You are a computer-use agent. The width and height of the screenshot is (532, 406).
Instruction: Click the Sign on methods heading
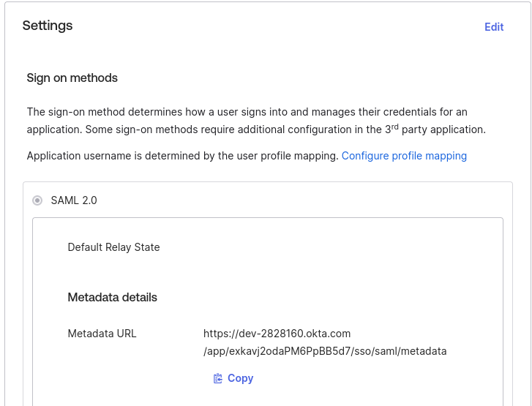pos(72,78)
